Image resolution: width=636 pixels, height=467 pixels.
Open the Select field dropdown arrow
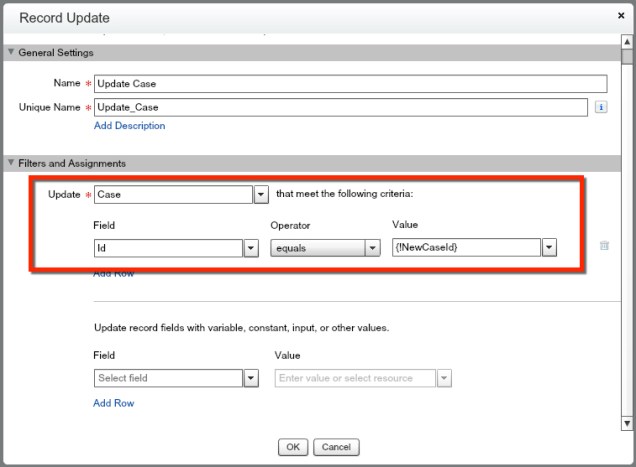point(251,378)
